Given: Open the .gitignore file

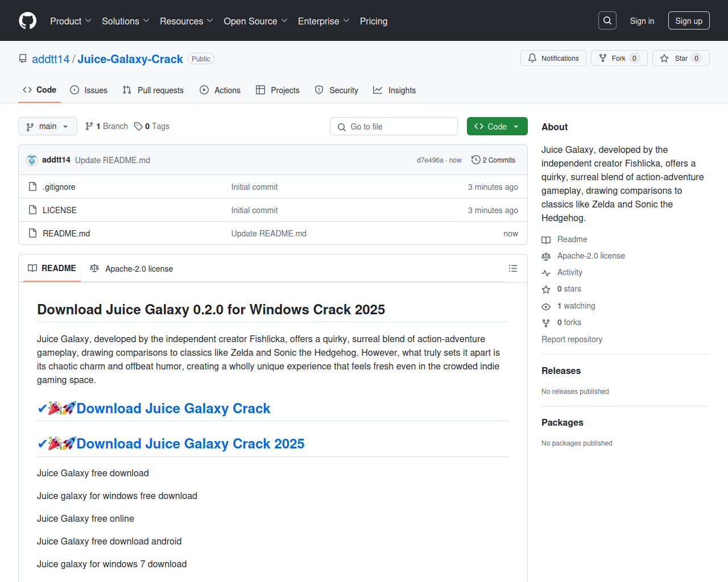Looking at the screenshot, I should [59, 187].
